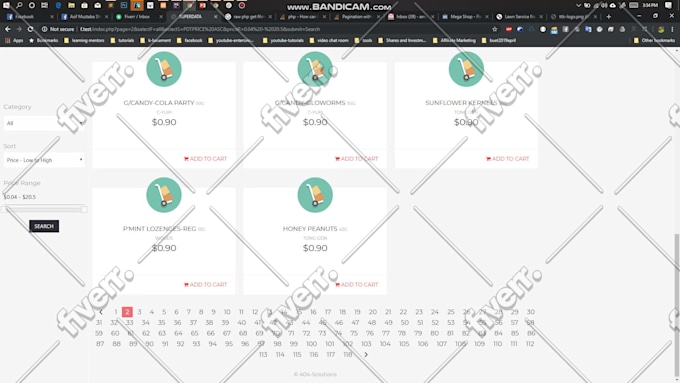Screen dimensions: 680x383
Task: Open a new tab with the plus icon
Action: pos(608,16)
